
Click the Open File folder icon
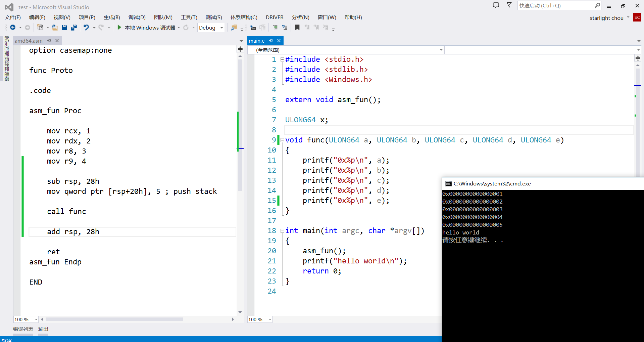[x=55, y=28]
